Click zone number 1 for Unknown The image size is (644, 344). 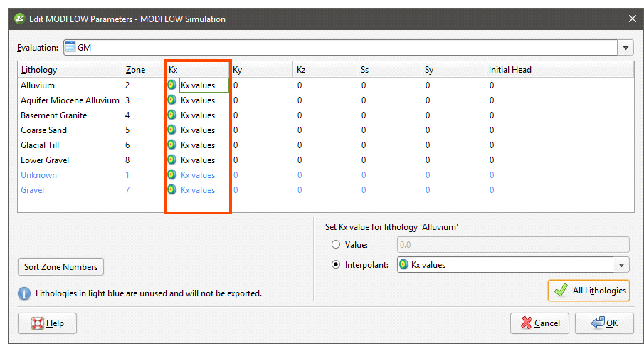point(127,175)
